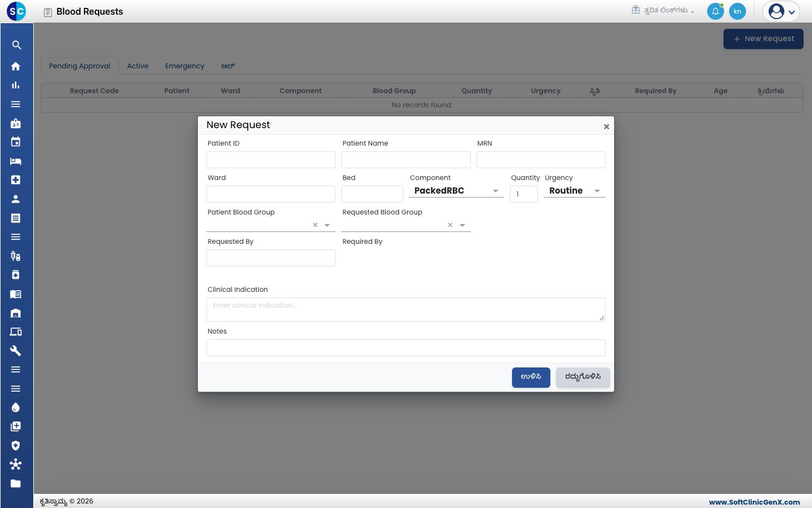The height and width of the screenshot is (508, 812).
Task: Click the blood drop sidebar icon
Action: point(16,408)
